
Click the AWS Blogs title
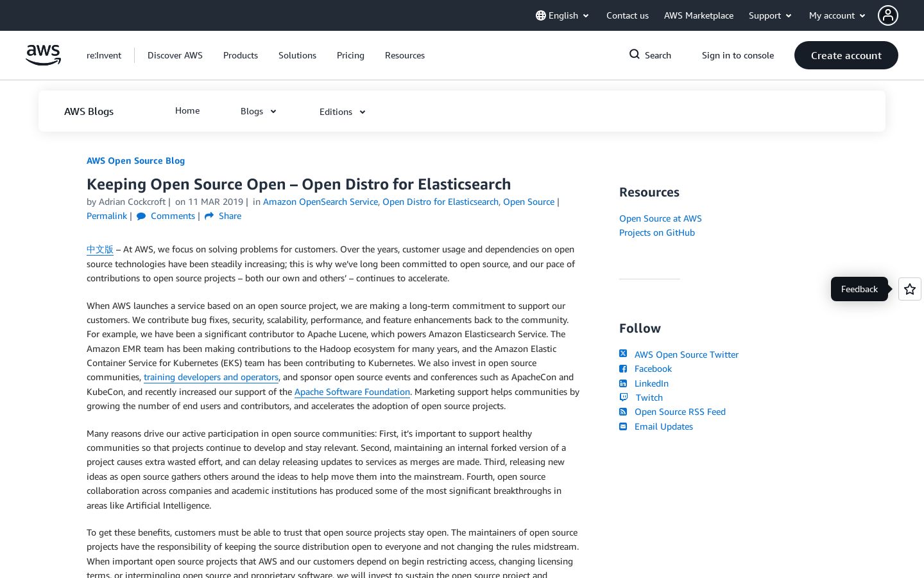(89, 111)
